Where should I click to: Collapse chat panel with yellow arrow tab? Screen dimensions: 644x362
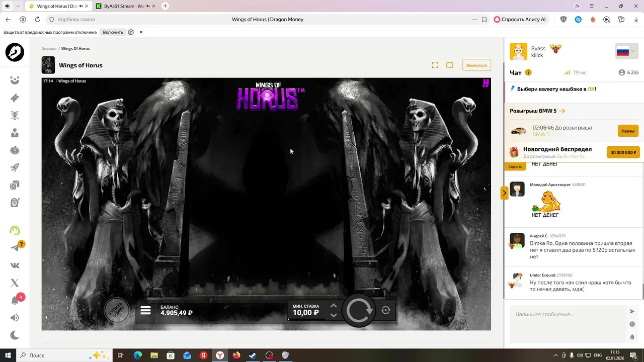pyautogui.click(x=504, y=193)
